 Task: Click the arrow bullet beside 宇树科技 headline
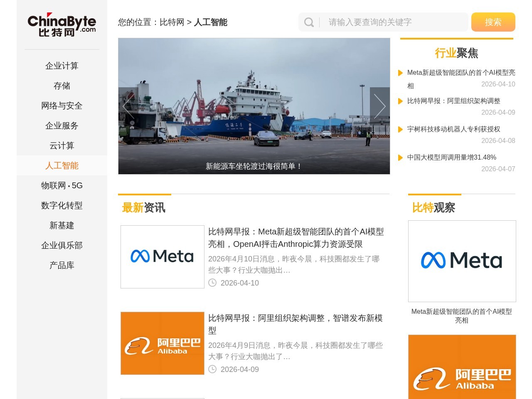click(400, 129)
